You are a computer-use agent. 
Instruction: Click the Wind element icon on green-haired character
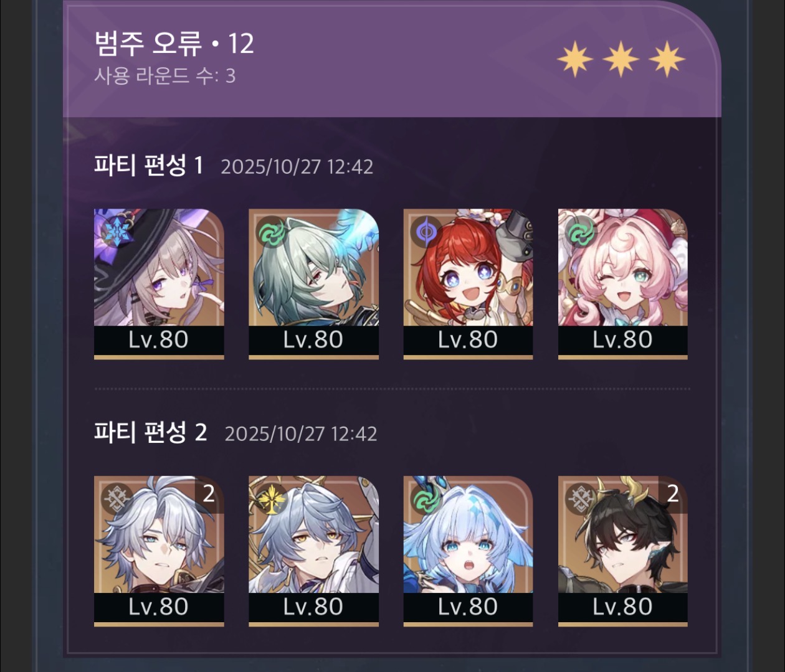click(x=271, y=232)
